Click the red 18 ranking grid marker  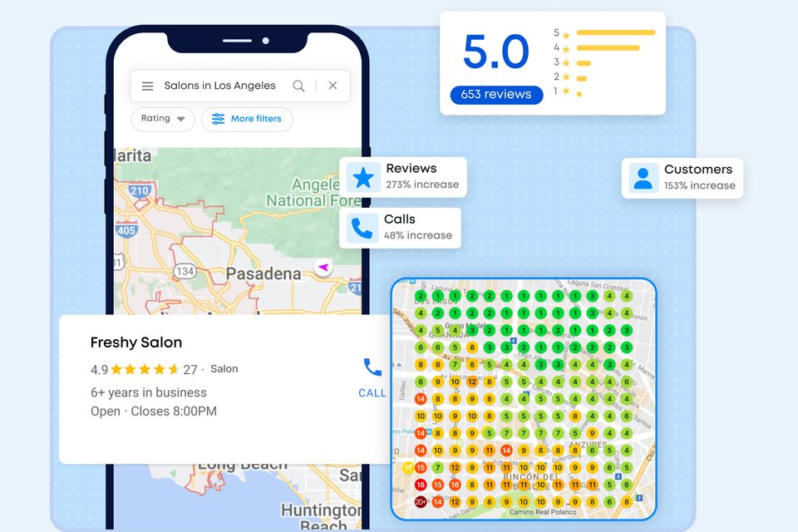(421, 485)
